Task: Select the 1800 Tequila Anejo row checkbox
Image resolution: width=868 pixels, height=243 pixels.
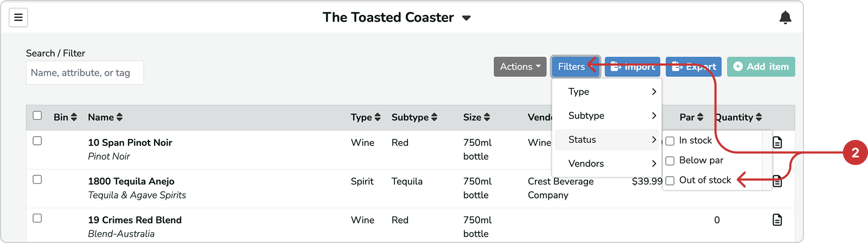Action: 37,180
